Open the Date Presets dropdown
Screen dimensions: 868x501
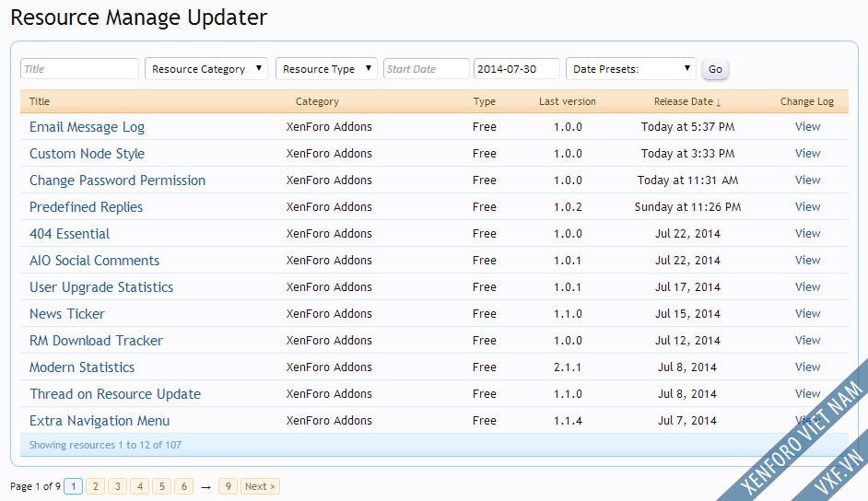click(x=631, y=69)
